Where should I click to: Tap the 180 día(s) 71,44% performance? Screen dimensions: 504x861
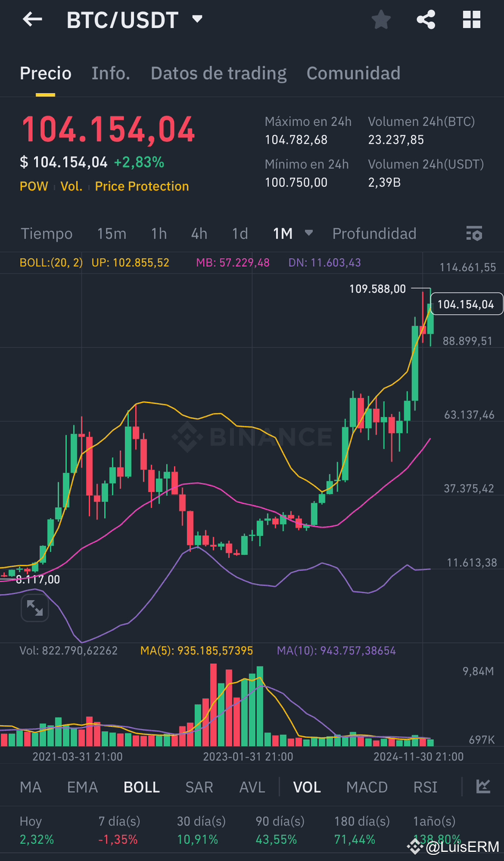[x=362, y=830]
